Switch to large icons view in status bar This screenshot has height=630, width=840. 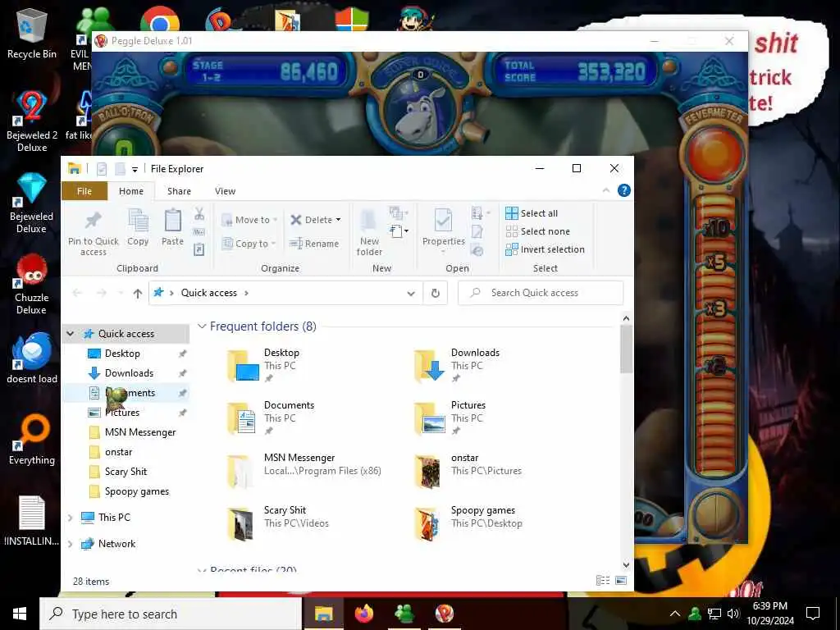621,581
